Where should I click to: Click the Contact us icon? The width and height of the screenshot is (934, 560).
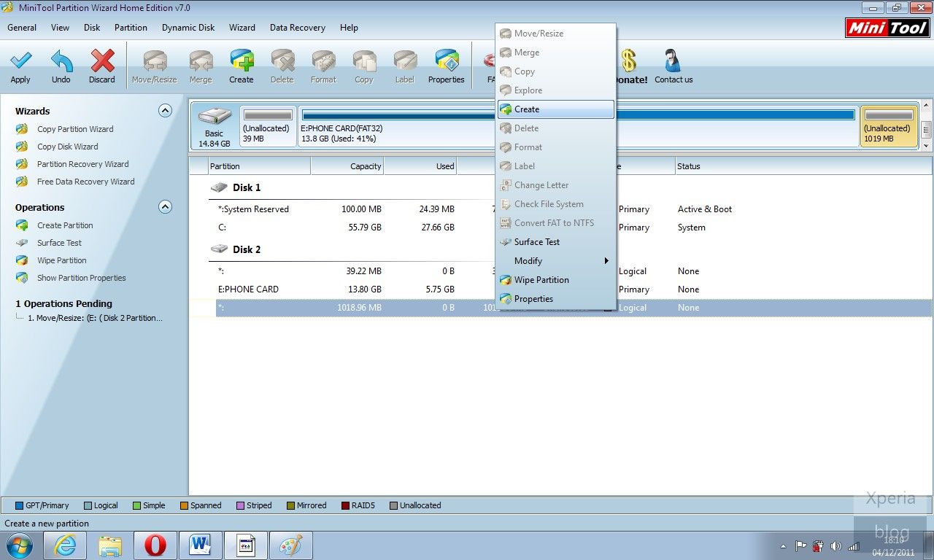673,62
